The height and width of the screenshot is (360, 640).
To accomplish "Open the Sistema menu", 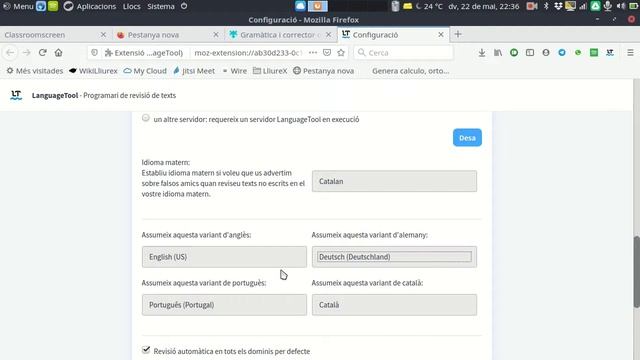I will coord(161,6).
